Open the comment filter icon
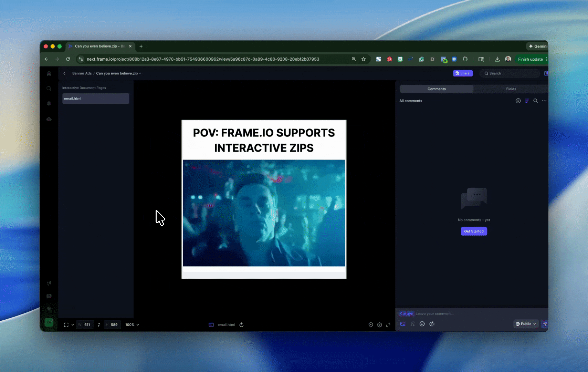Image resolution: width=588 pixels, height=372 pixels. click(x=518, y=101)
